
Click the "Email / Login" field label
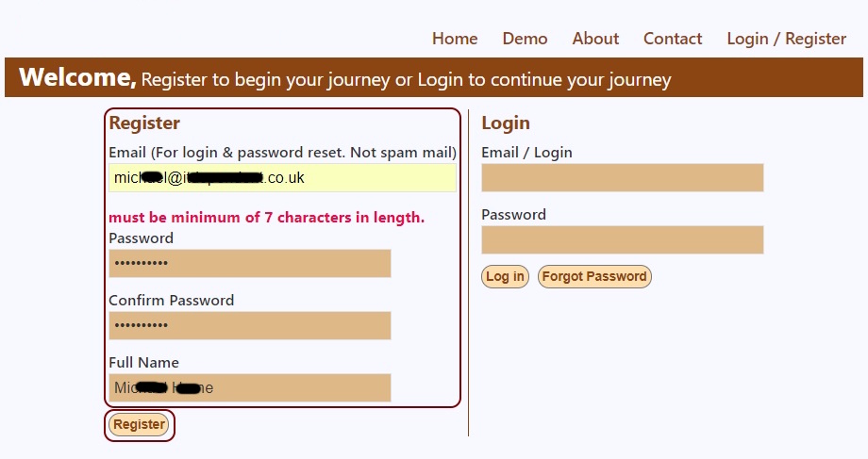click(526, 153)
